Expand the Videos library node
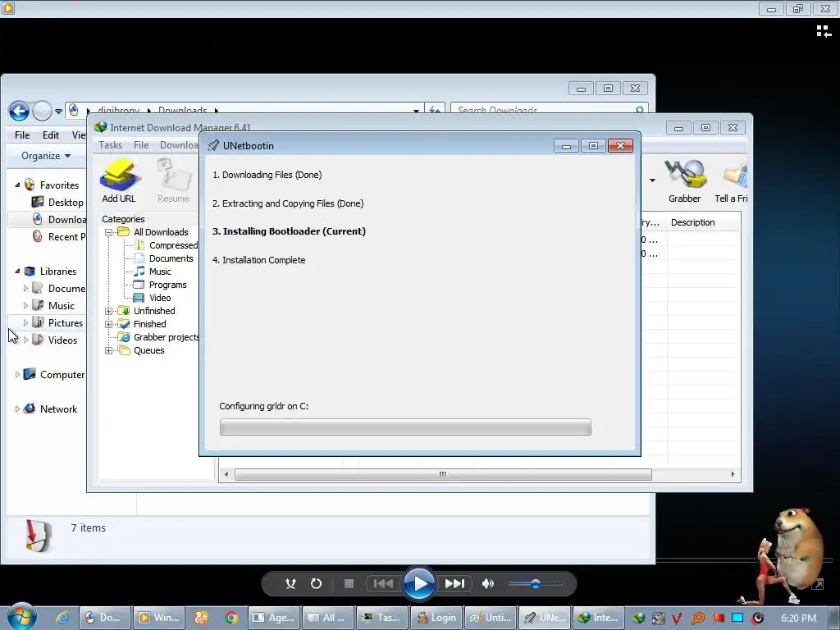 pos(25,340)
